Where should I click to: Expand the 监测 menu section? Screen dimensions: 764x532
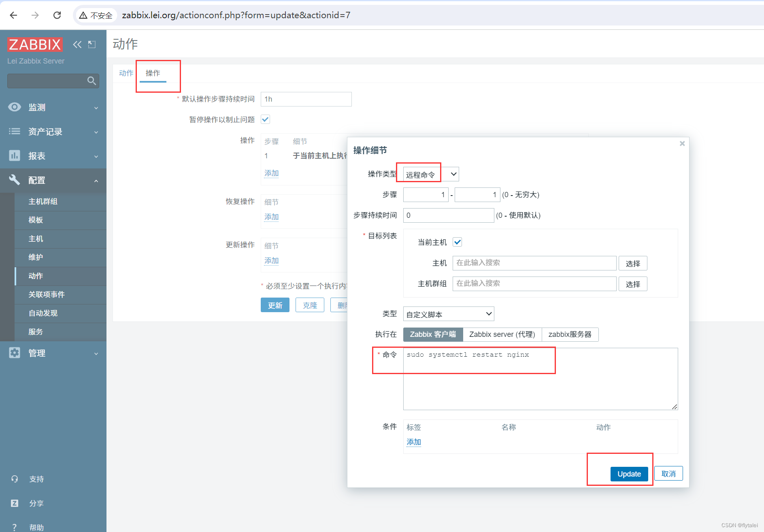click(53, 107)
